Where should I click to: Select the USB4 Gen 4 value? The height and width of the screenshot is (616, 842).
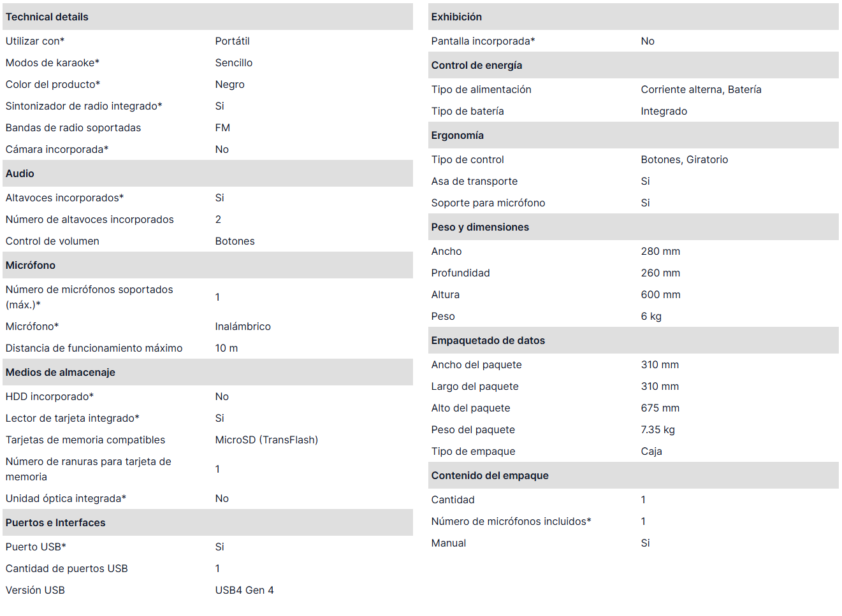(245, 591)
